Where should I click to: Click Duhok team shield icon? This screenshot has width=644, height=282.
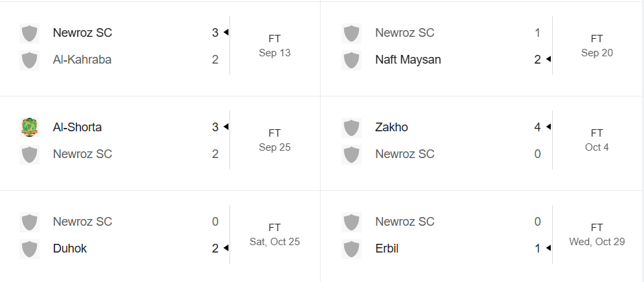coord(30,249)
